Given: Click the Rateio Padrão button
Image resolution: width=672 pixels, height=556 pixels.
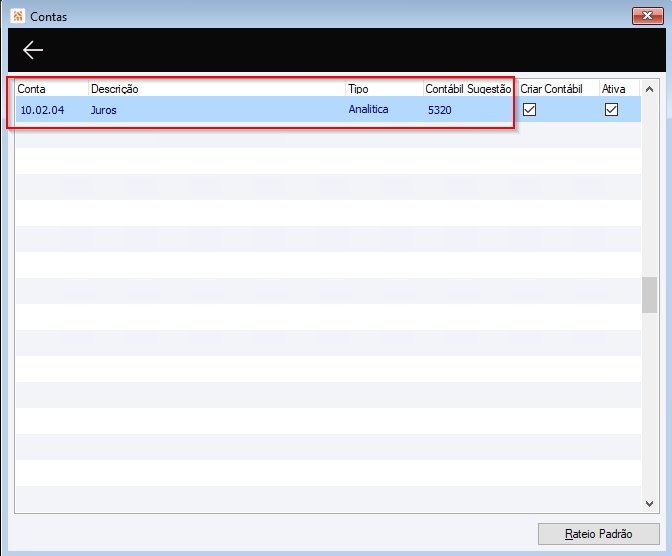Looking at the screenshot, I should (598, 534).
